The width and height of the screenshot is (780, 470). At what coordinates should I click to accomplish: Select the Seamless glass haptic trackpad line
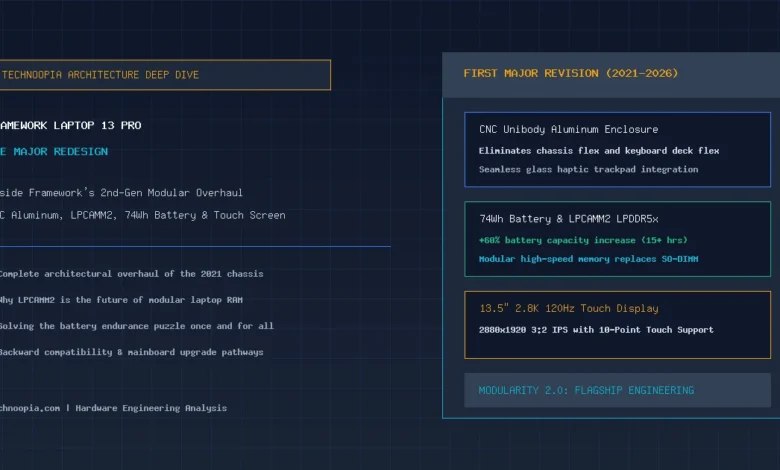[x=588, y=170]
